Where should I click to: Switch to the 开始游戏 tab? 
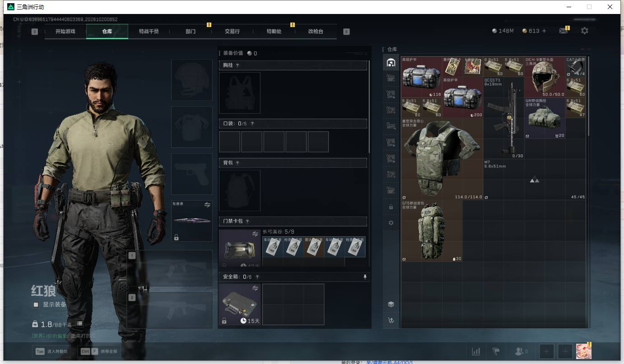[x=65, y=32]
